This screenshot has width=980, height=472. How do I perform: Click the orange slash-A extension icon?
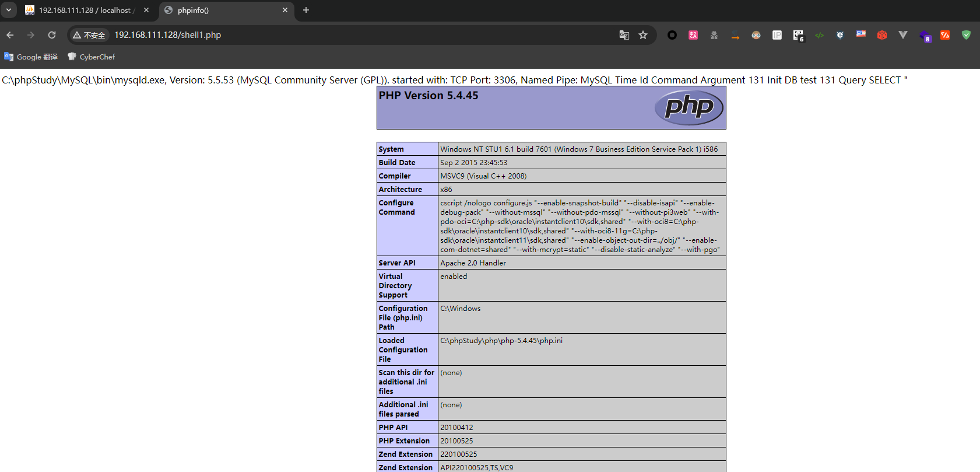[945, 35]
